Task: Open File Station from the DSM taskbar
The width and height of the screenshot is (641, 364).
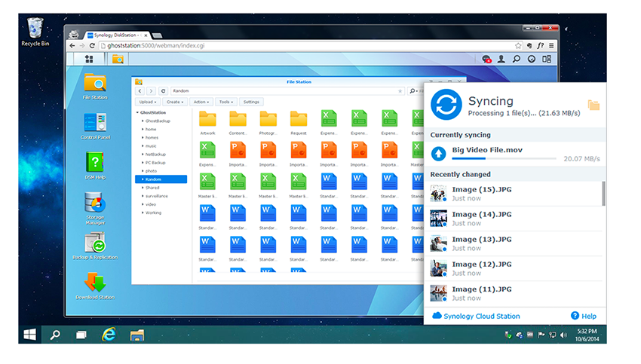Action: coord(118,60)
